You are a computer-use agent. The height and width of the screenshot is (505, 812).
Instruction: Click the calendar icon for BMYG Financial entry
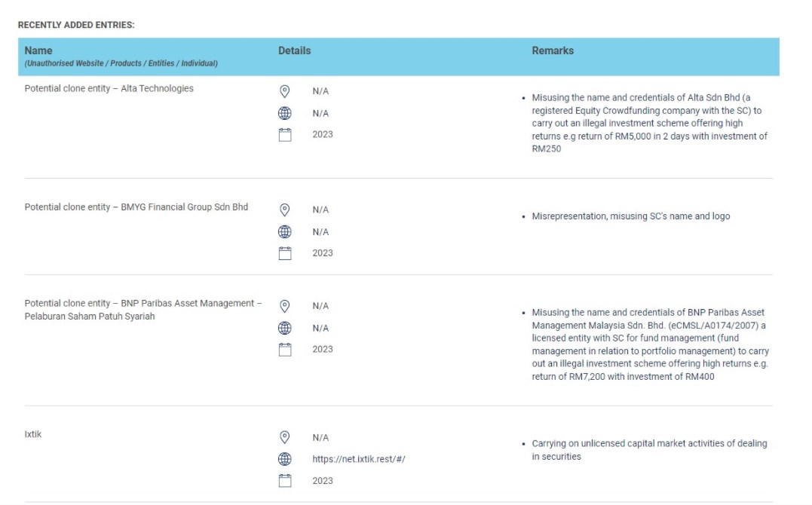tap(285, 253)
